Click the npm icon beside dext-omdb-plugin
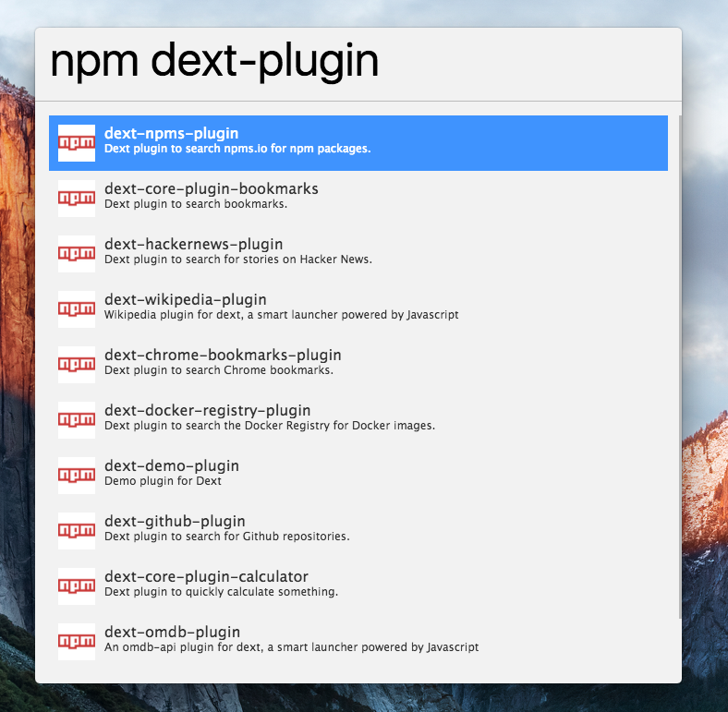Viewport: 728px width, 712px height. click(77, 642)
